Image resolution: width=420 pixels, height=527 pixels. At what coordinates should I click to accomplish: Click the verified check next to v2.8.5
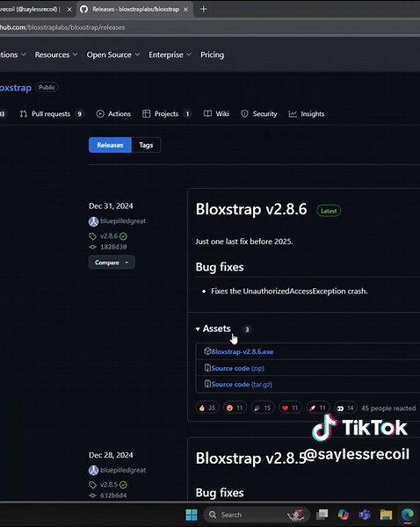pos(123,485)
